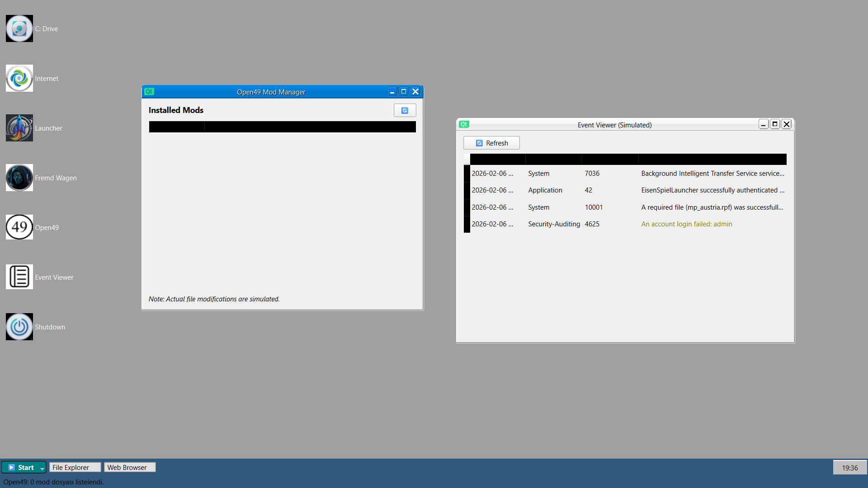Click the refresh icon in Open49 Mod Manager

coord(405,110)
